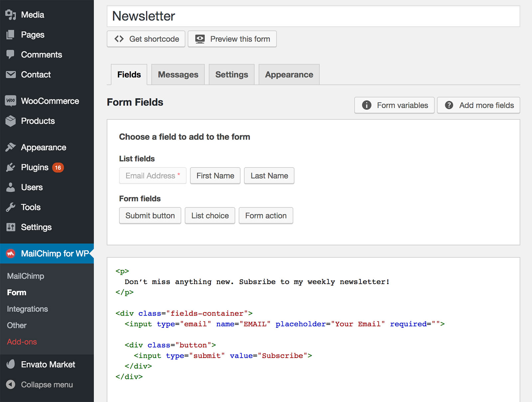The height and width of the screenshot is (402, 532).
Task: Open the Media library
Action: pos(10,14)
